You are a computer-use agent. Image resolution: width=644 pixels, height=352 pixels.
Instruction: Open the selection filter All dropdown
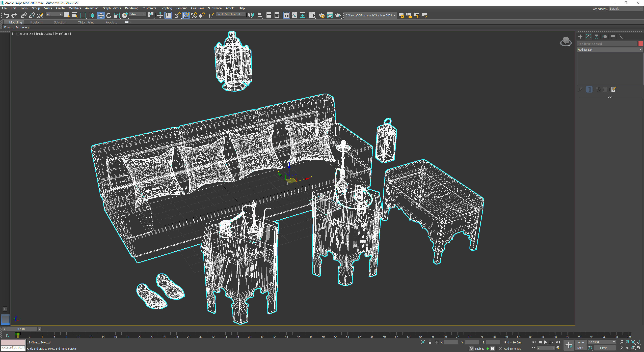tap(54, 14)
